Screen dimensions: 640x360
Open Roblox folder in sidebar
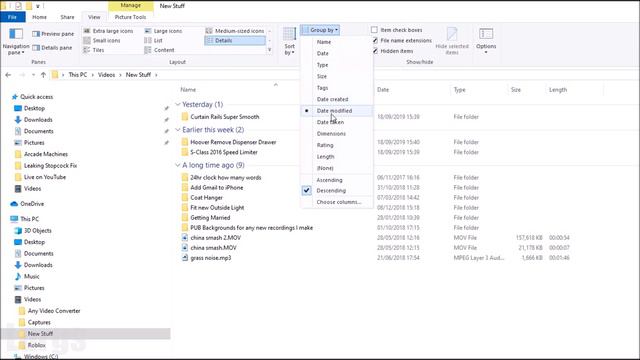pyautogui.click(x=32, y=345)
